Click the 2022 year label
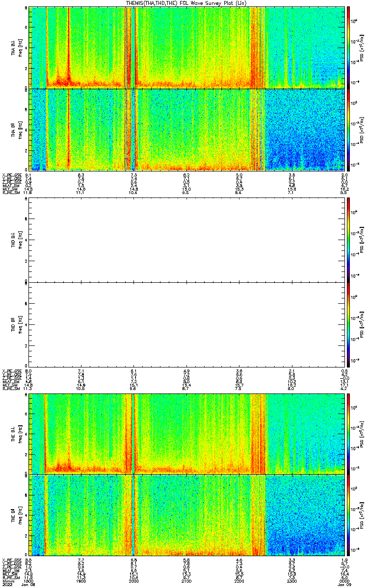This screenshot has height=588, width=368. 7,585
